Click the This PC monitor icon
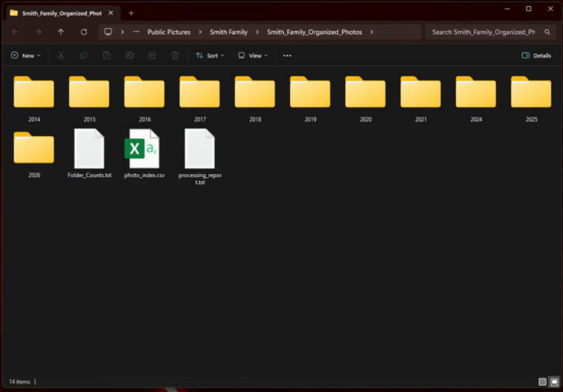563x392 pixels. (108, 32)
